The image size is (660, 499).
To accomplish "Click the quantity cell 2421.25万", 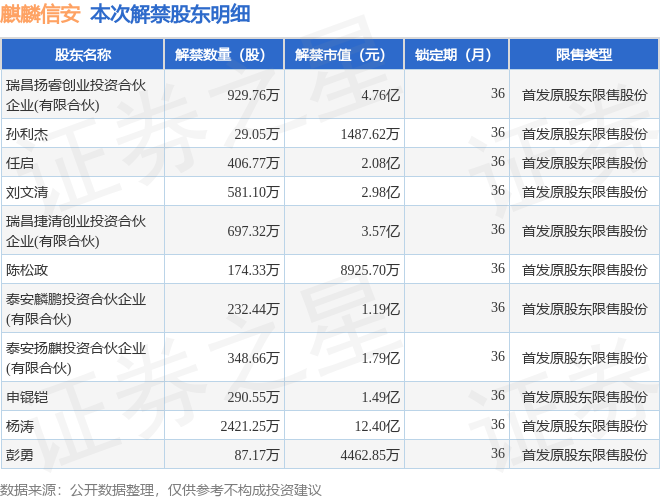I will pos(250,426).
